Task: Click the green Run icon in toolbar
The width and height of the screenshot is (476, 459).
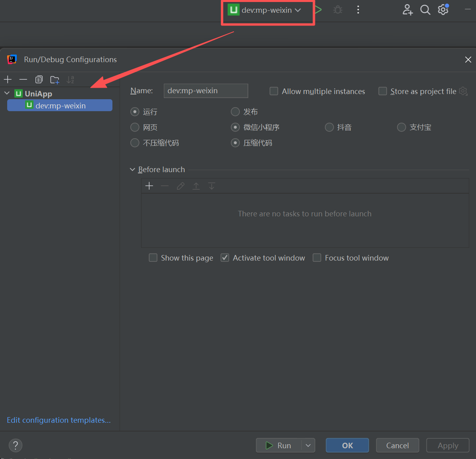Action: 318,10
